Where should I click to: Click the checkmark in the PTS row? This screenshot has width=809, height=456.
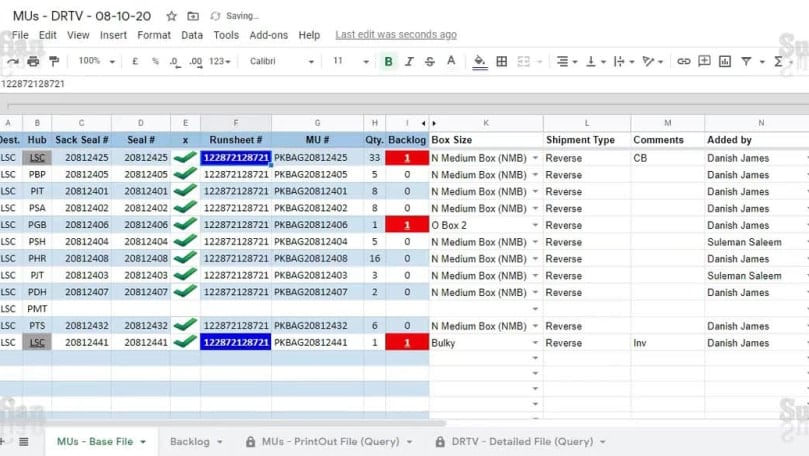tap(185, 325)
